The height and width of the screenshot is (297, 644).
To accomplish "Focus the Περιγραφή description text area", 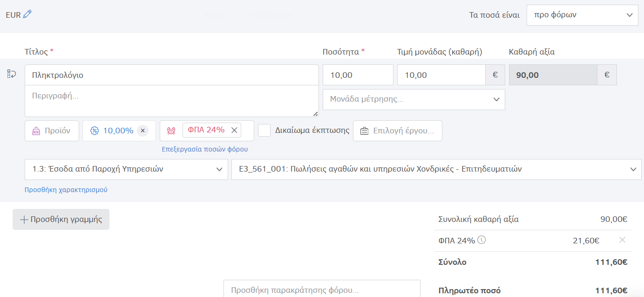I will [x=171, y=101].
